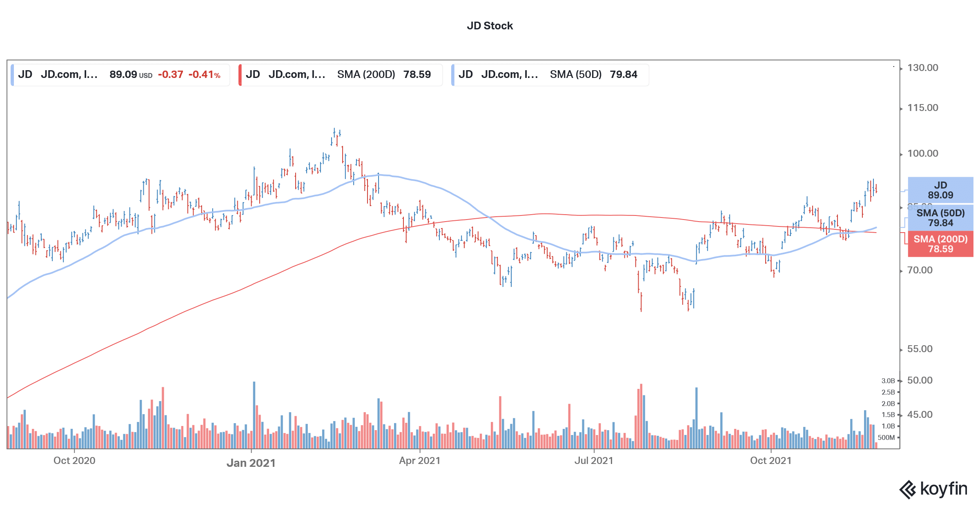
Task: Click the 1.5B volume axis label
Action: (888, 415)
